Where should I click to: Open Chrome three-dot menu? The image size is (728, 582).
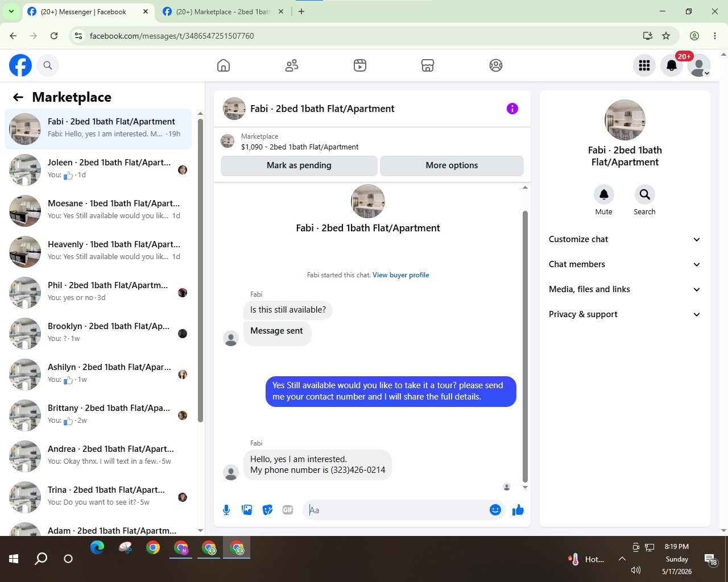point(715,36)
